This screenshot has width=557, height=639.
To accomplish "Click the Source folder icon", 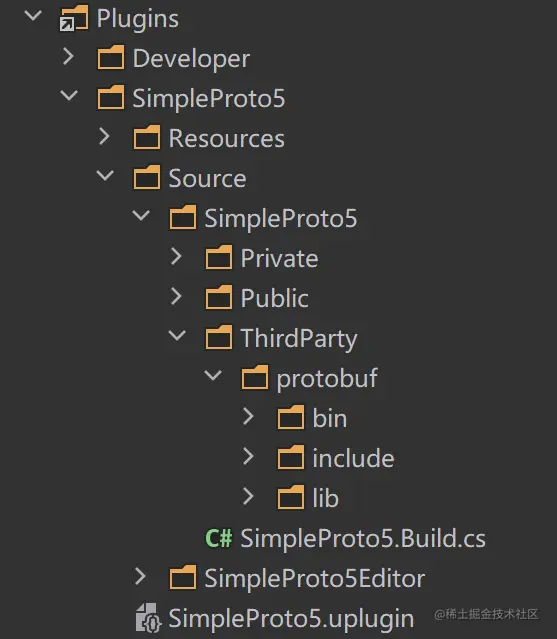I will pos(147,177).
